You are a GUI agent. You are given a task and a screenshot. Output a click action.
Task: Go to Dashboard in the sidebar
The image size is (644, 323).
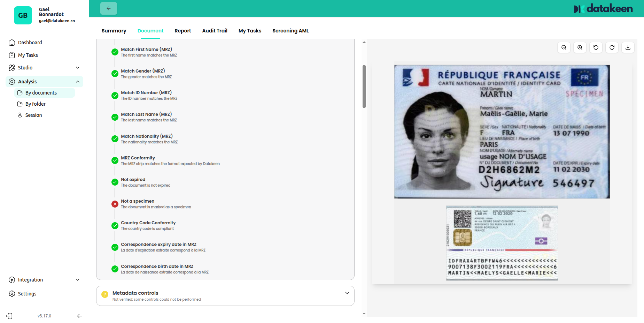tap(30, 43)
